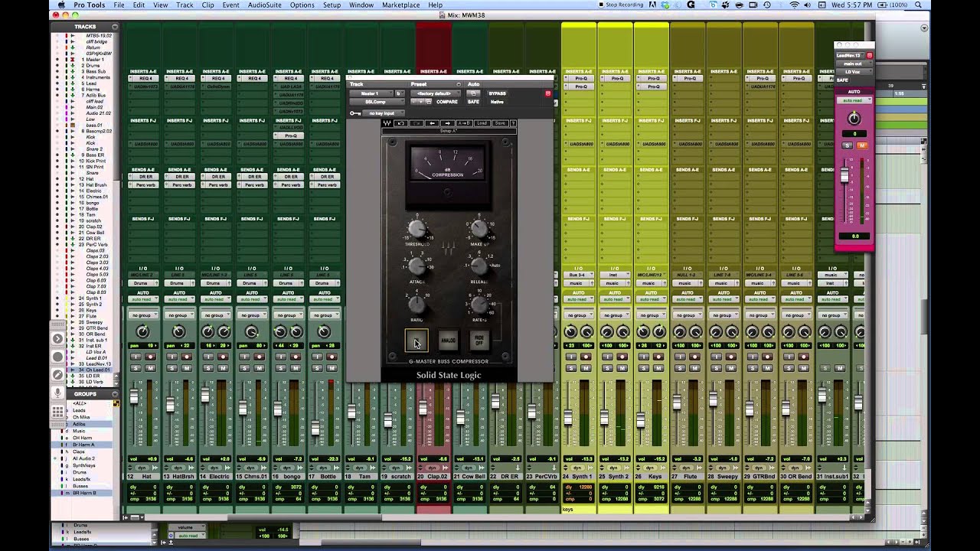Click the Threshold knob on SSL compressor
The height and width of the screenshot is (551, 980).
click(x=416, y=228)
